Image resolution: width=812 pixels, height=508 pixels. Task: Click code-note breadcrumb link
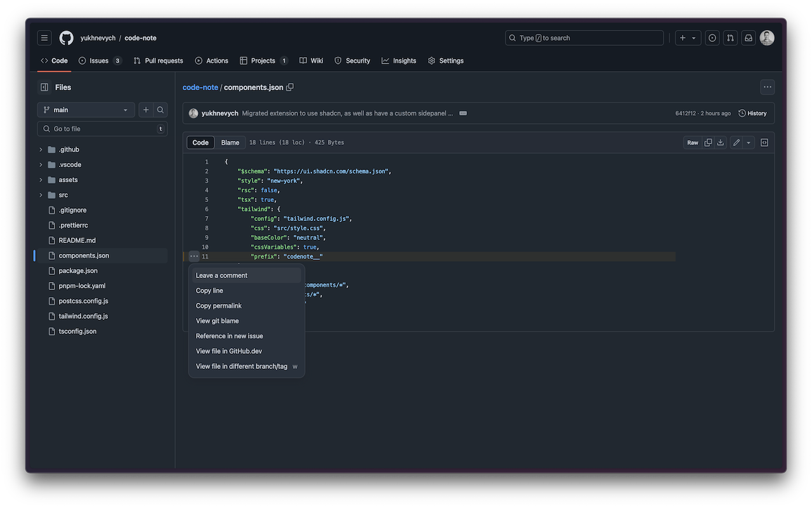[200, 88]
